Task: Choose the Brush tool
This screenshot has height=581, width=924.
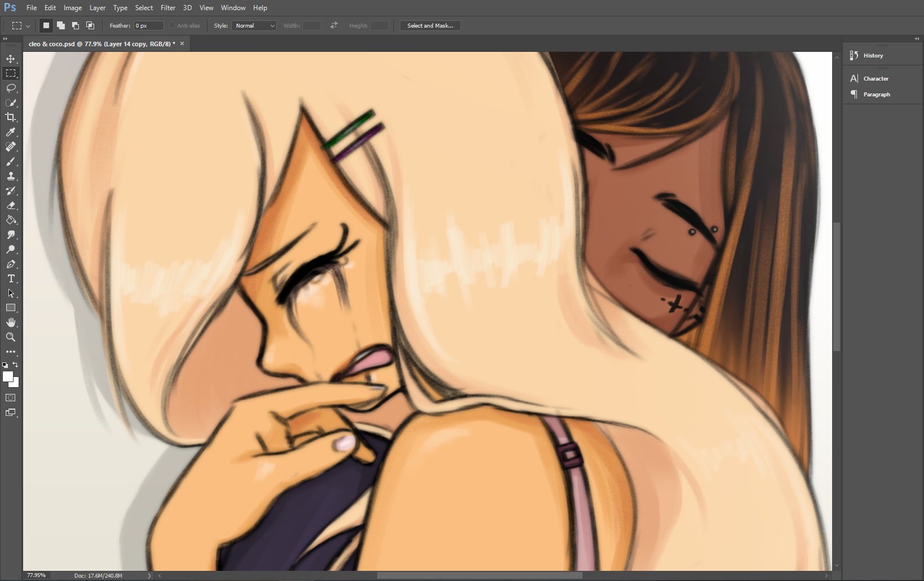Action: pos(11,162)
